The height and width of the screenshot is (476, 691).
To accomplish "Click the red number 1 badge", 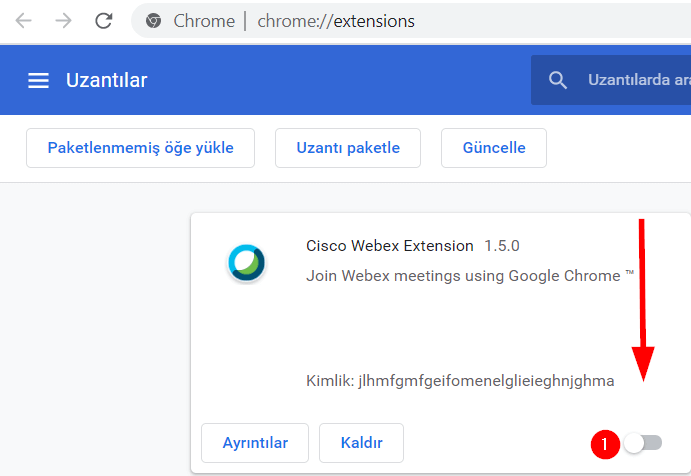I will coord(603,443).
